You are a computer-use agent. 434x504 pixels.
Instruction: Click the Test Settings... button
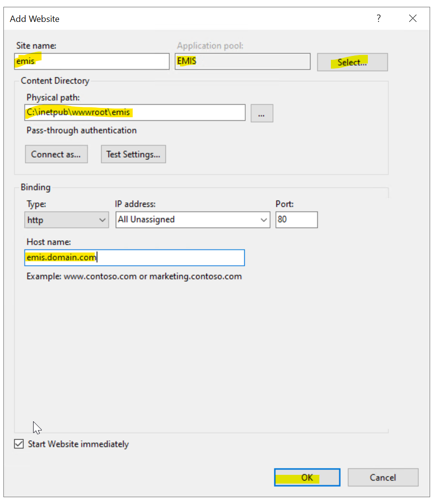click(x=133, y=154)
